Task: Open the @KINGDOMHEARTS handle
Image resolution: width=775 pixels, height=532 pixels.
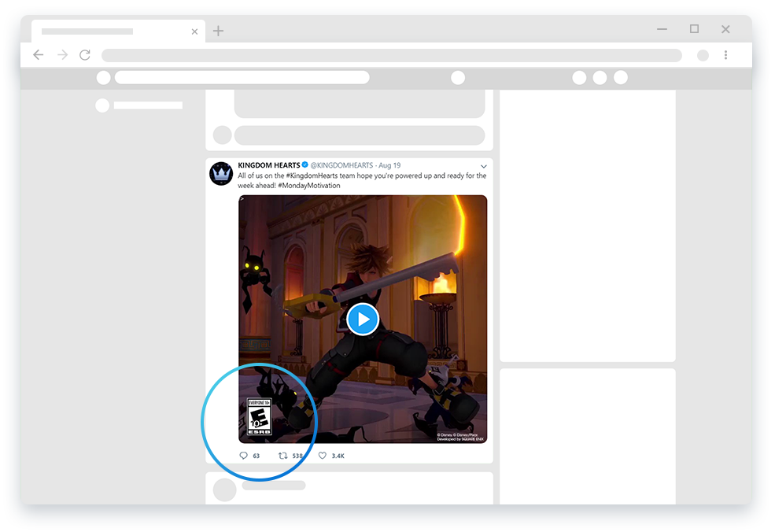Action: click(x=341, y=165)
